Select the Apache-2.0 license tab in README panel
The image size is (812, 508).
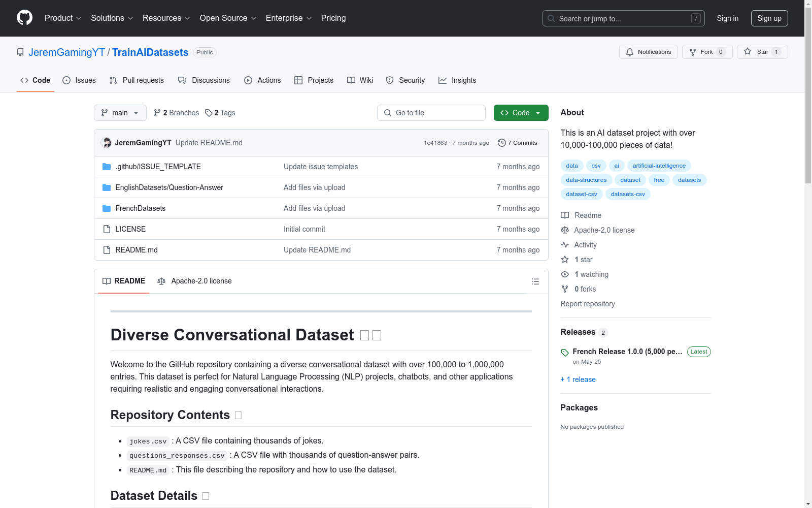[195, 281]
